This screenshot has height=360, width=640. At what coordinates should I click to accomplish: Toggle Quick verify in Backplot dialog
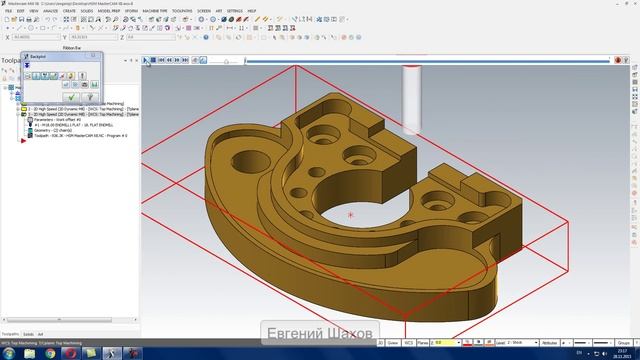click(x=71, y=76)
